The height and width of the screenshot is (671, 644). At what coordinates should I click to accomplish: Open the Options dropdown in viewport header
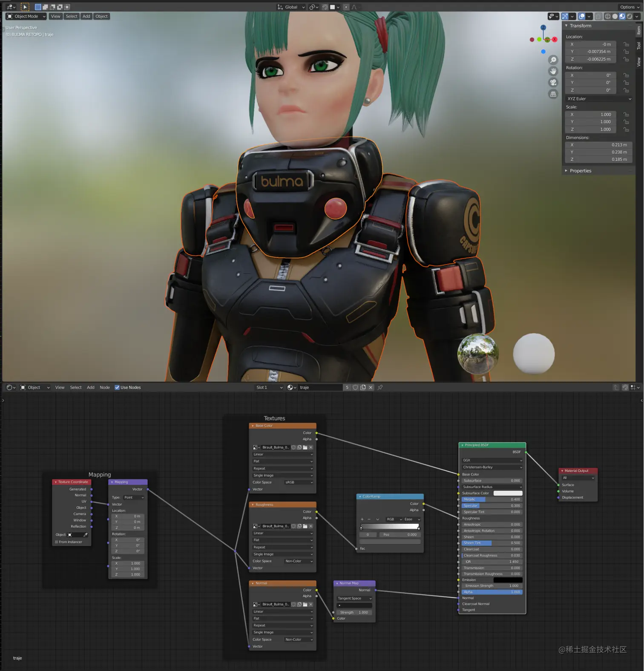(x=630, y=7)
